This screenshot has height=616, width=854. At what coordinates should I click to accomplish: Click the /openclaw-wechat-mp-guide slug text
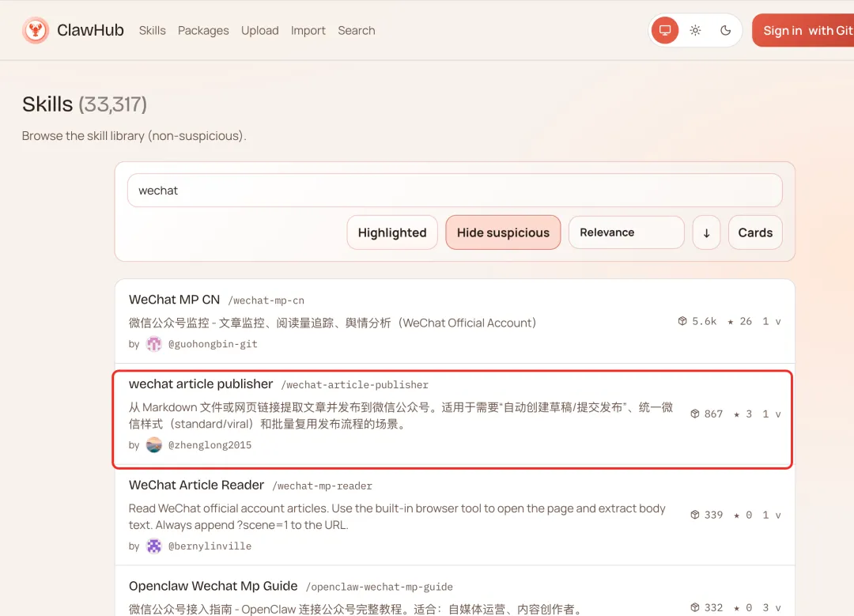coord(379,587)
